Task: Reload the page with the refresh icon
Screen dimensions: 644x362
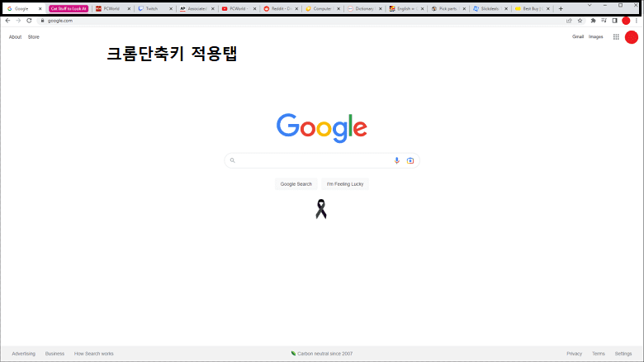Action: [x=29, y=21]
